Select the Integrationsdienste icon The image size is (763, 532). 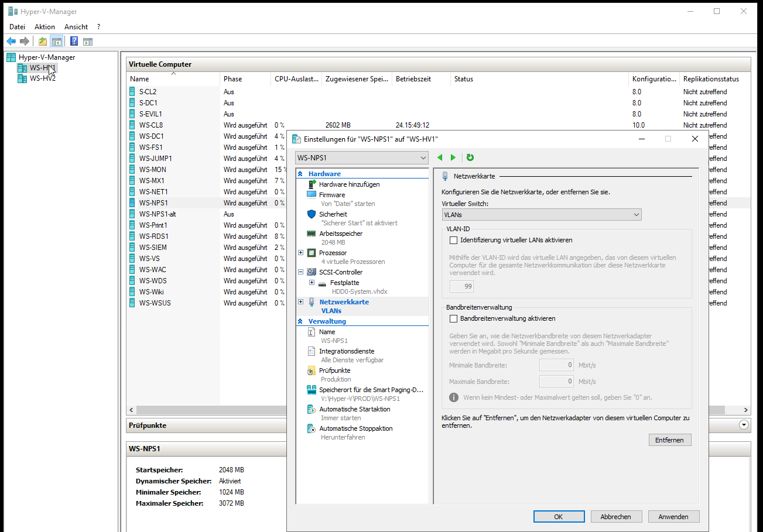point(312,351)
